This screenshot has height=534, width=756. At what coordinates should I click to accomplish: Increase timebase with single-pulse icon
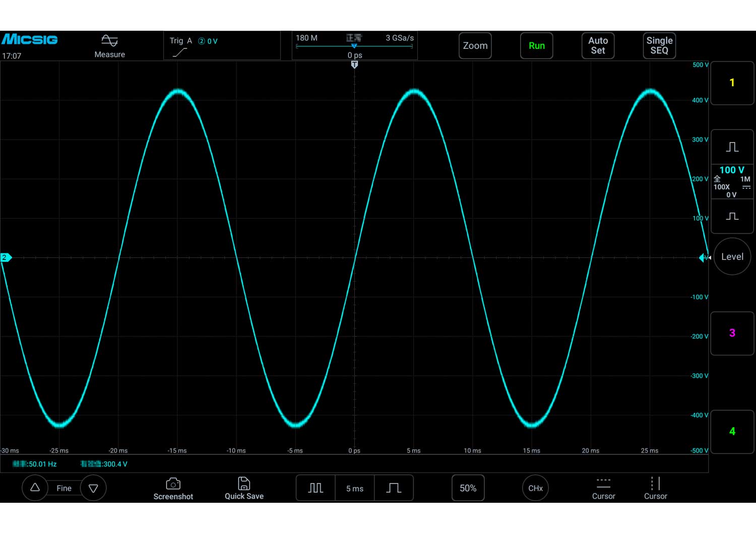point(394,488)
